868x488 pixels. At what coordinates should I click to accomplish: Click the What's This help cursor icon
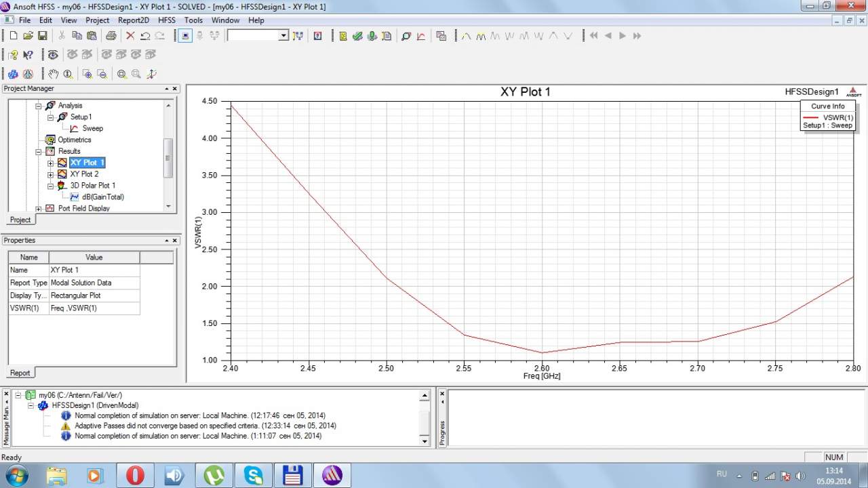pos(28,55)
